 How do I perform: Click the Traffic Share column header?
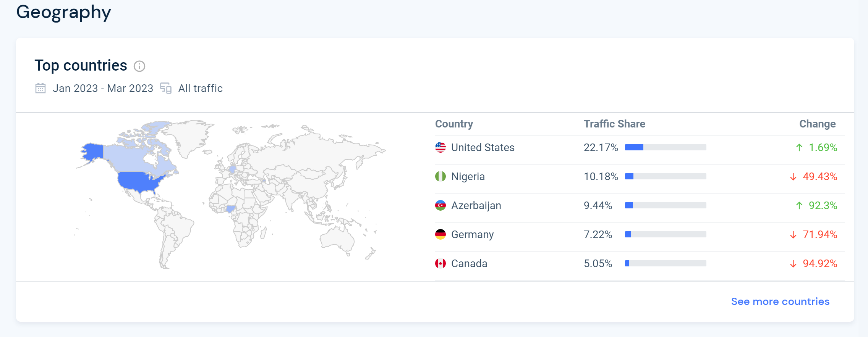(x=614, y=124)
